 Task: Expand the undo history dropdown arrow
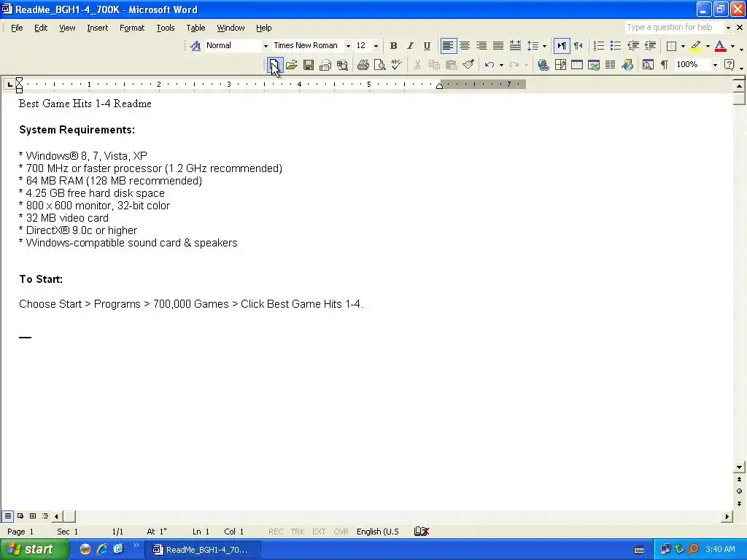(501, 65)
